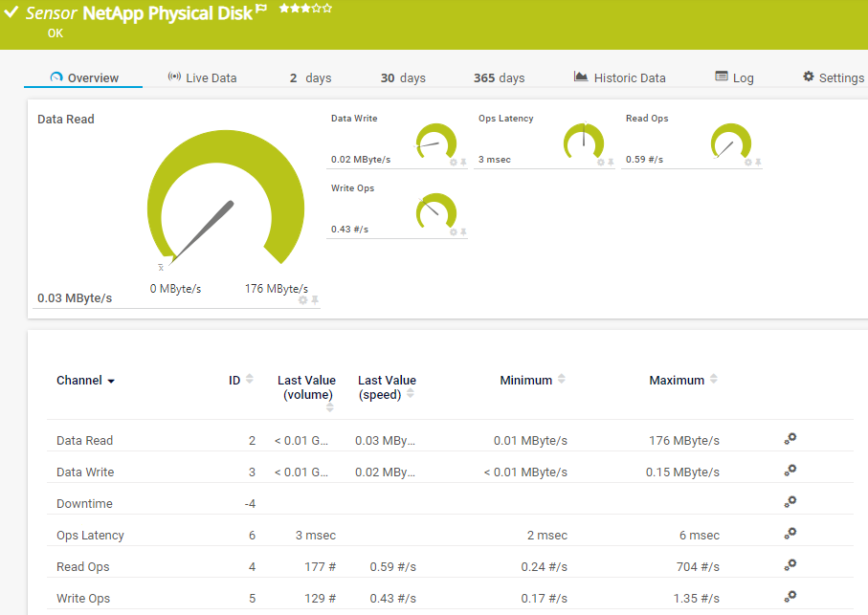Open settings gear for Data Read row
This screenshot has height=615, width=868.
pos(790,440)
